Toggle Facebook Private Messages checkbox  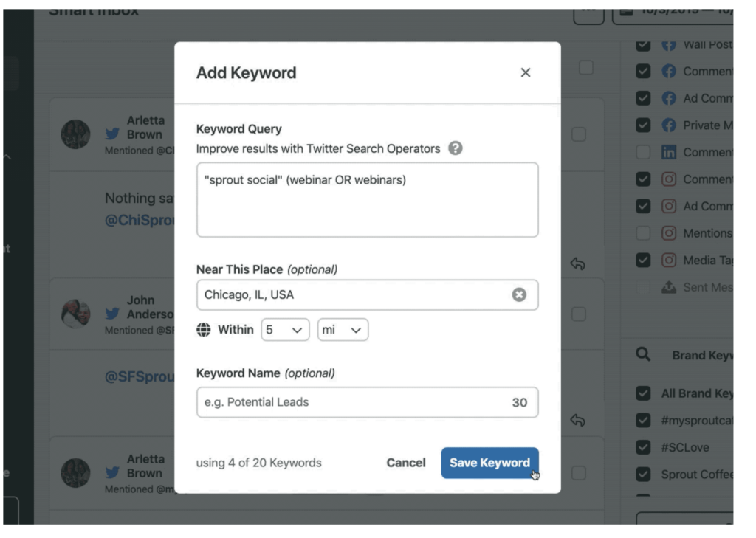click(643, 125)
